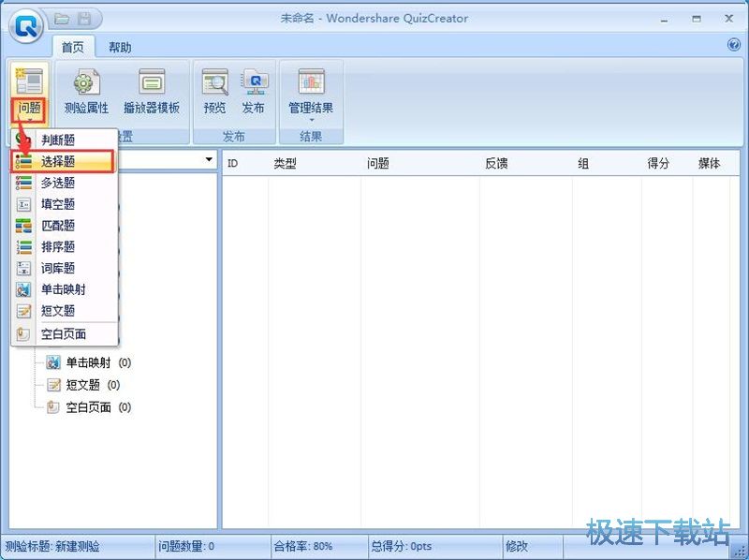Click the 得分 column header

click(667, 164)
